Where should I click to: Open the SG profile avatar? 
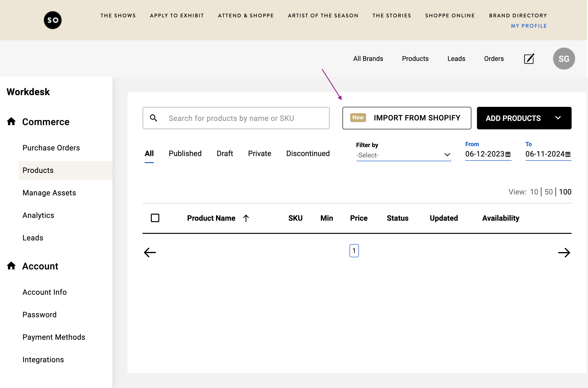click(x=564, y=59)
